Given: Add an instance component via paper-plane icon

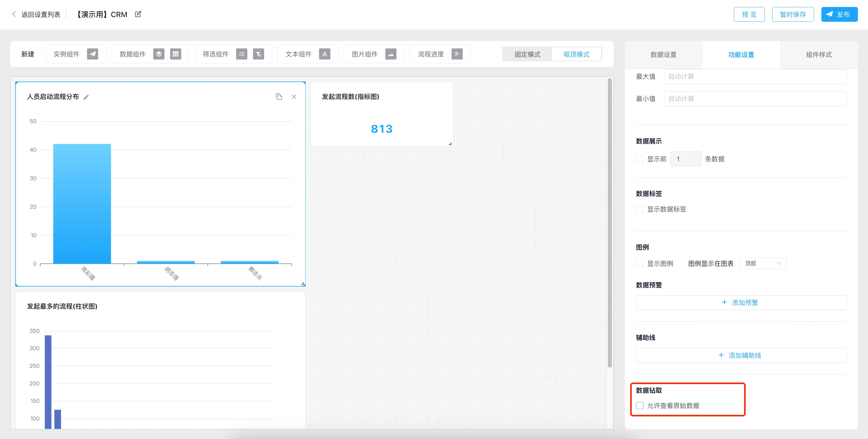Looking at the screenshot, I should [93, 54].
